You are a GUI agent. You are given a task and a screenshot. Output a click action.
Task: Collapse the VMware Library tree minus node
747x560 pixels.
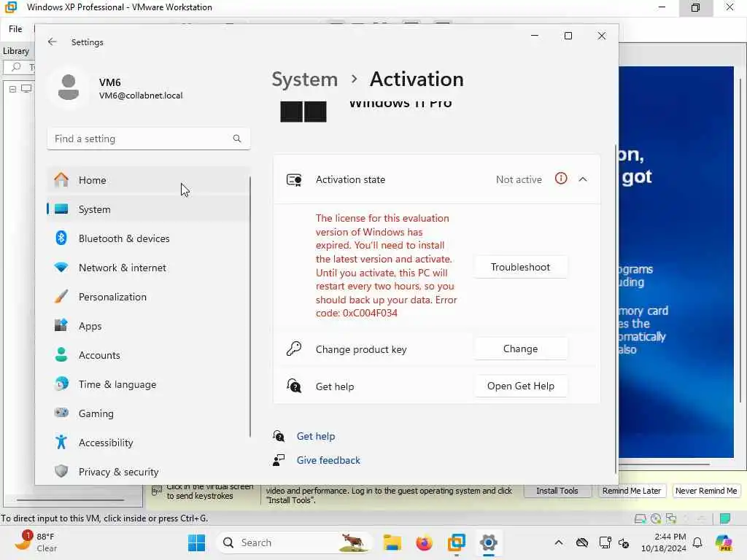(13, 89)
